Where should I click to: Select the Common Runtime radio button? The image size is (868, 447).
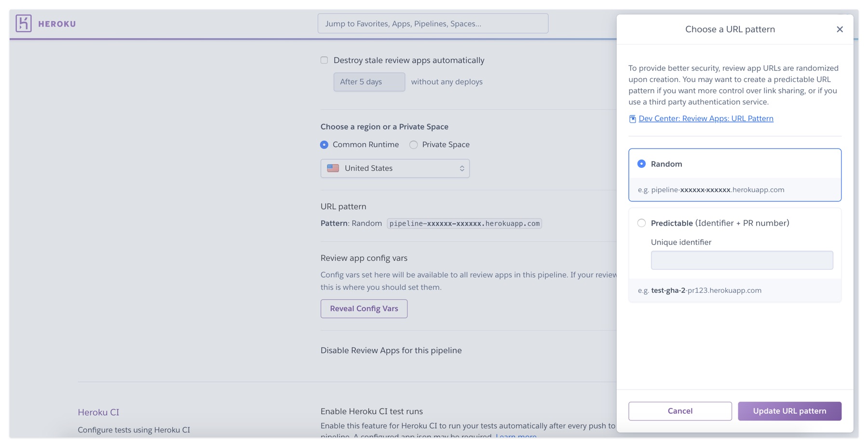pyautogui.click(x=324, y=145)
